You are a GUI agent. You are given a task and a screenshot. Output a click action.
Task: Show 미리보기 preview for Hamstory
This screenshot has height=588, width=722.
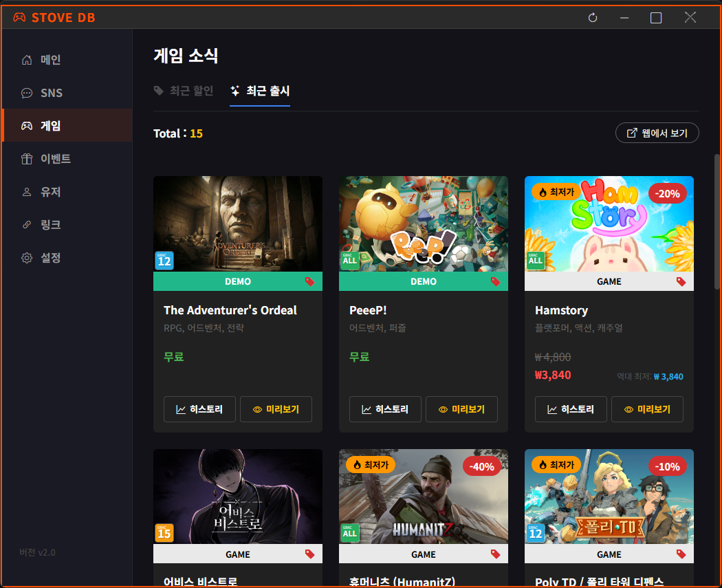coord(647,409)
